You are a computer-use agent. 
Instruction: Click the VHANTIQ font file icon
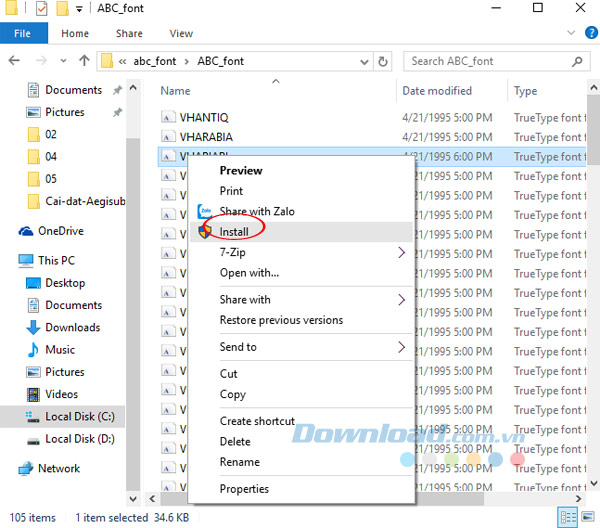[x=167, y=117]
